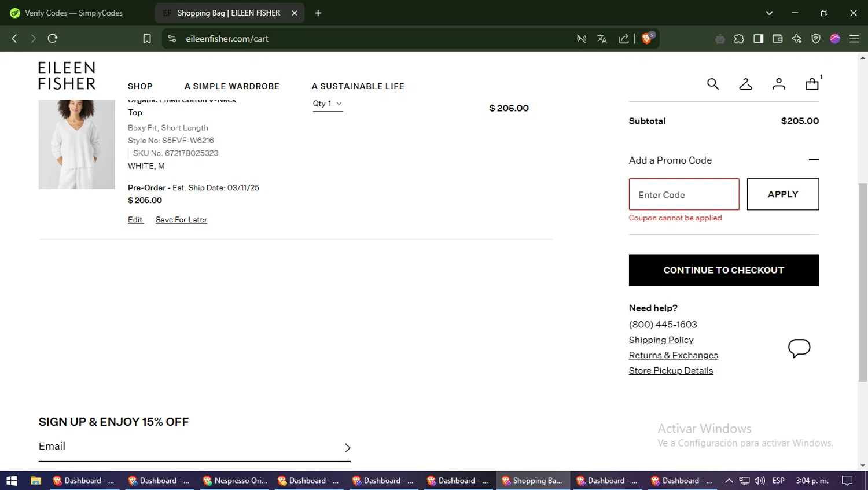Open the volume control in tray
Viewport: 868px width, 490px height.
click(760, 481)
